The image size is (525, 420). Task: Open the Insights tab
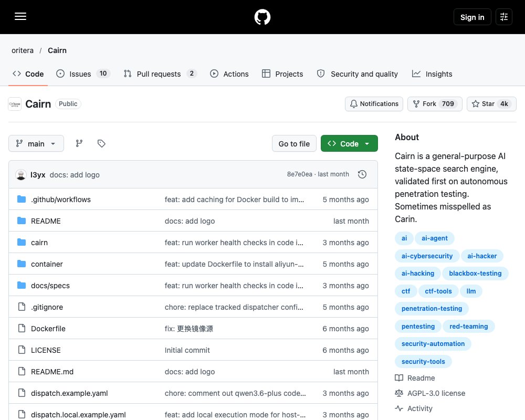(432, 74)
